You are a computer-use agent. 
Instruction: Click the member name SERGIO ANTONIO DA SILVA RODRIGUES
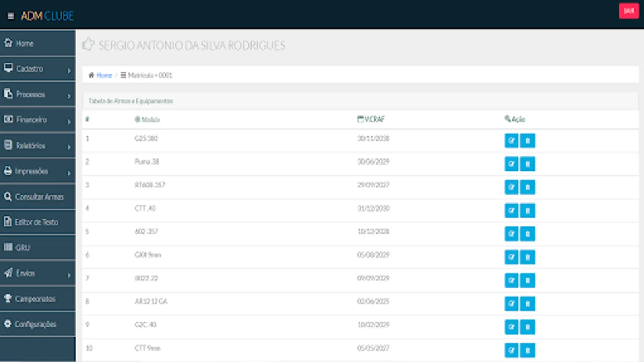pos(192,45)
